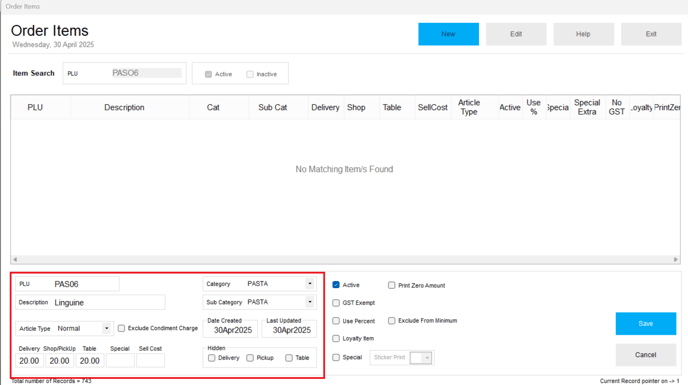This screenshot has height=385, width=688.
Task: Enable Print Zero Amount
Action: point(391,285)
